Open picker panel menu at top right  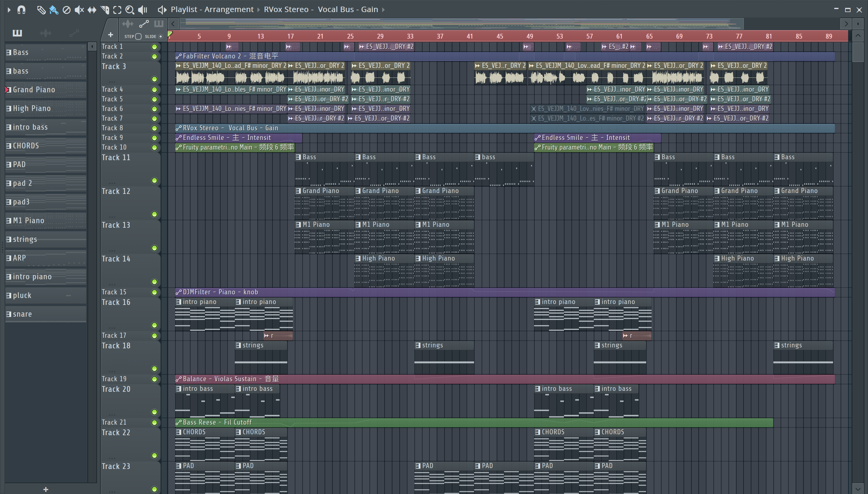92,46
